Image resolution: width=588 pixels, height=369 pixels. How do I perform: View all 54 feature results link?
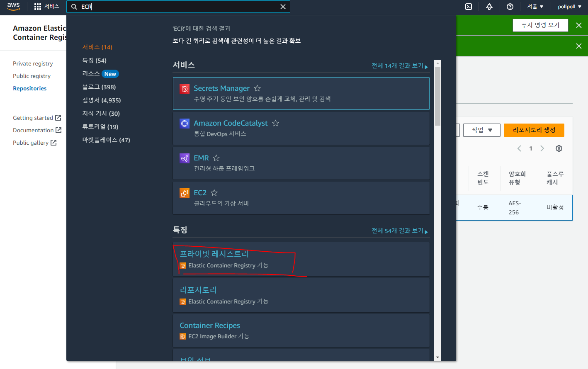point(399,231)
